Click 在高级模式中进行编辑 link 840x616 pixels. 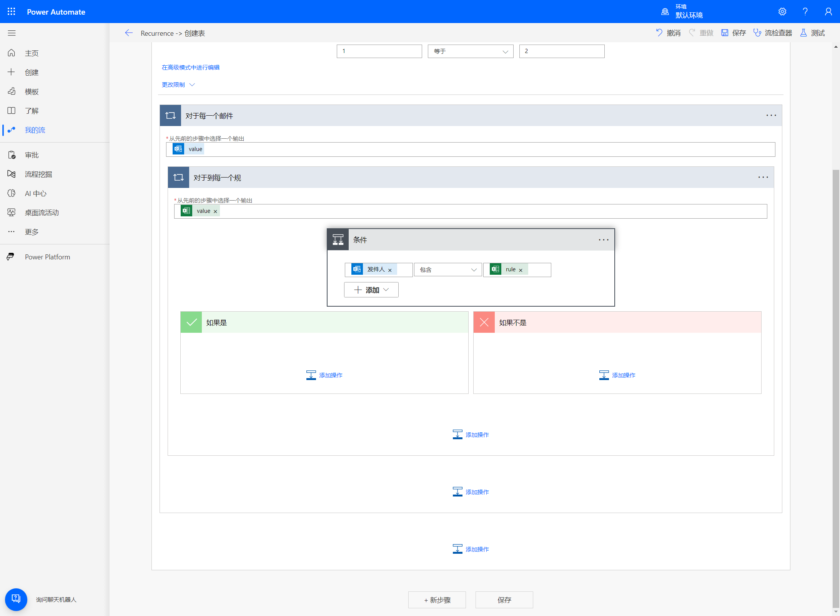click(x=190, y=67)
